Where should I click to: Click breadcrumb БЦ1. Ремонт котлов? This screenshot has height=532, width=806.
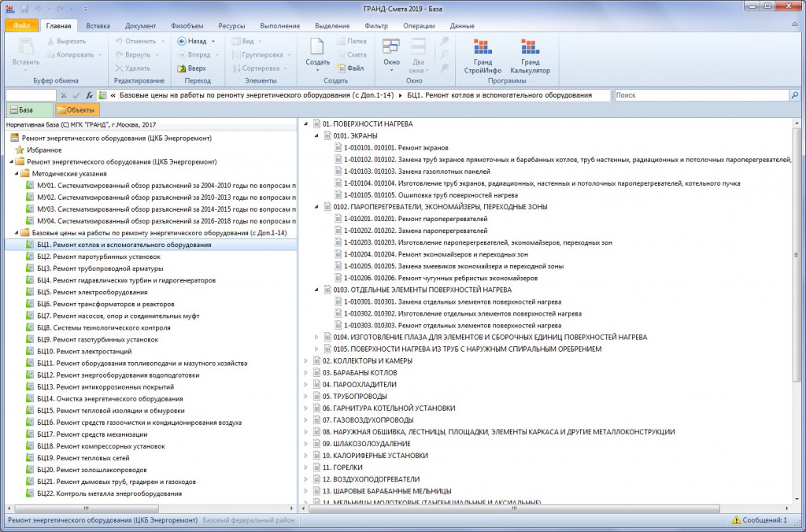(x=499, y=95)
